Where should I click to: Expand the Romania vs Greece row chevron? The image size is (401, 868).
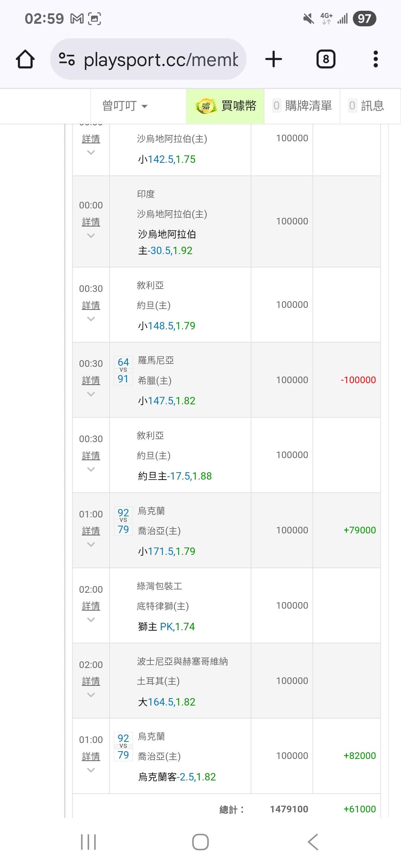(91, 394)
